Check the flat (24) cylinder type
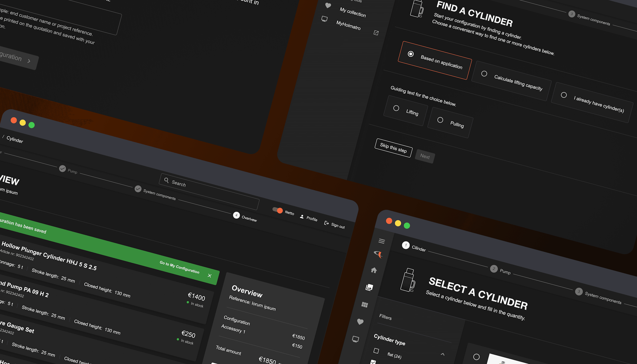 [376, 351]
